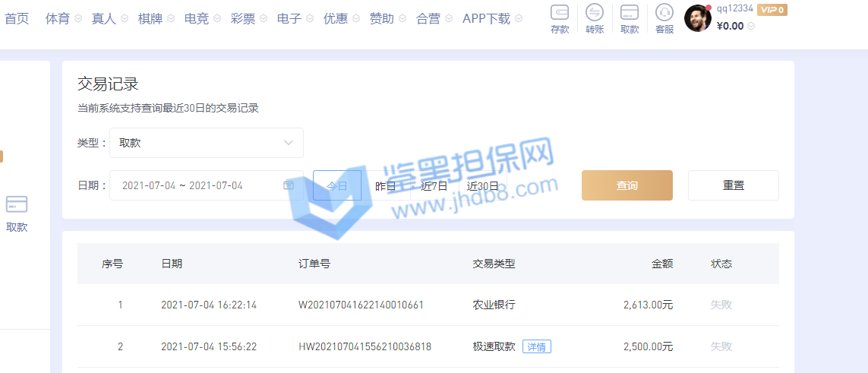
Task: Click the 重置 reset button
Action: pyautogui.click(x=733, y=185)
